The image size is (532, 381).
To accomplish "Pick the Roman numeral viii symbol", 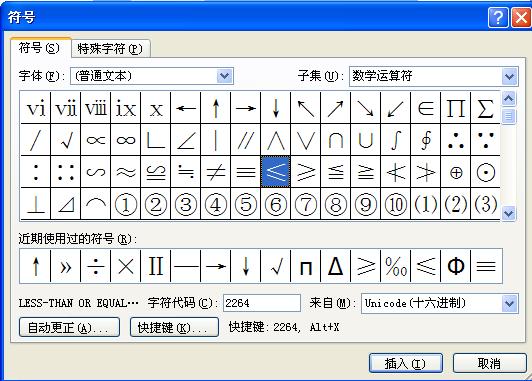I will pos(96,108).
